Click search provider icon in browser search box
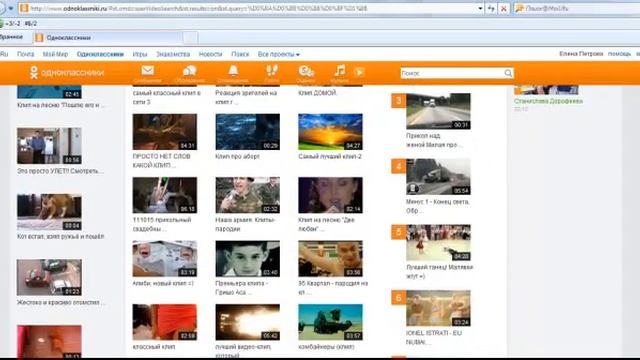The height and width of the screenshot is (360, 640). pos(519,8)
